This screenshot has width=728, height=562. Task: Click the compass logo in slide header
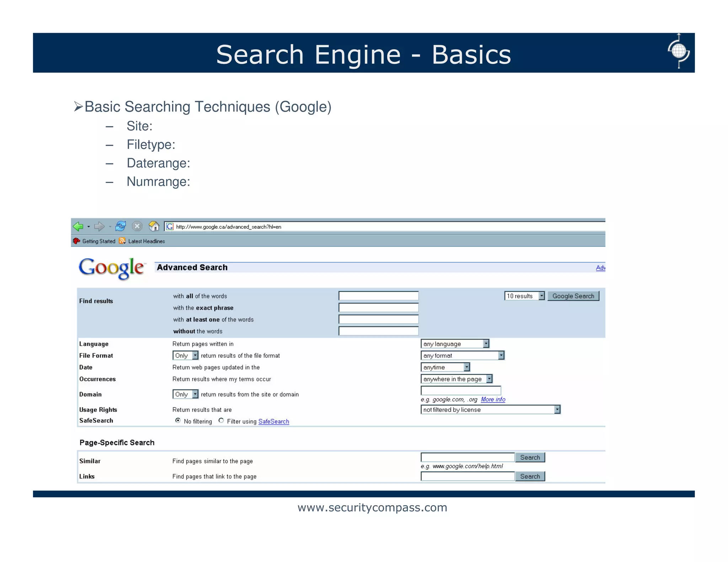point(679,51)
